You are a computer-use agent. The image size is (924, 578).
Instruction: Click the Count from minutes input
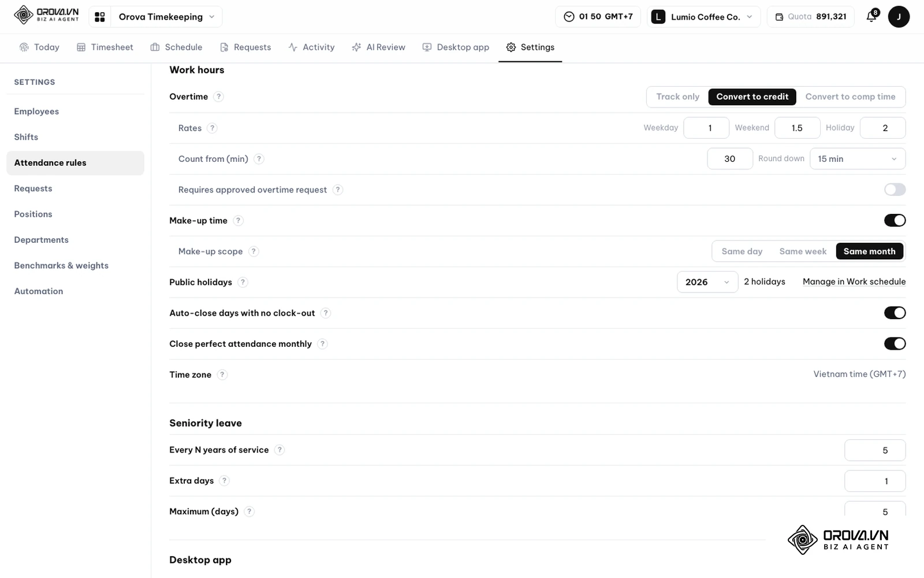(730, 159)
